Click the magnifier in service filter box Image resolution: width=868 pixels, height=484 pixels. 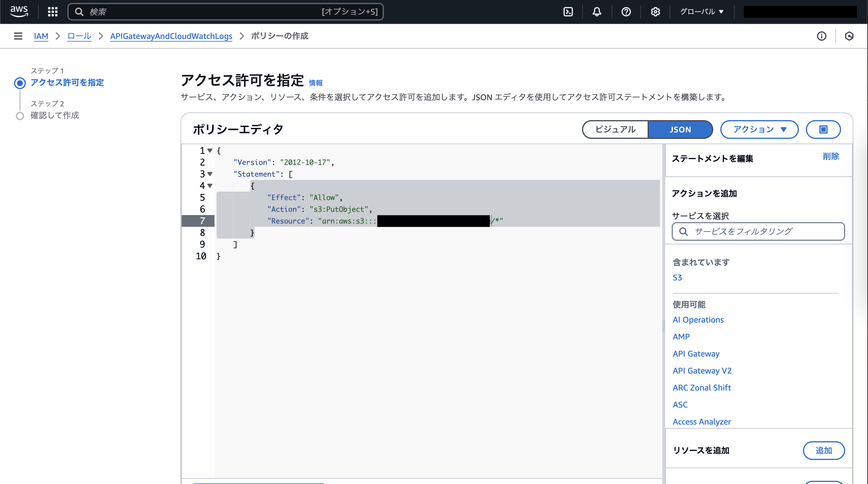click(683, 231)
